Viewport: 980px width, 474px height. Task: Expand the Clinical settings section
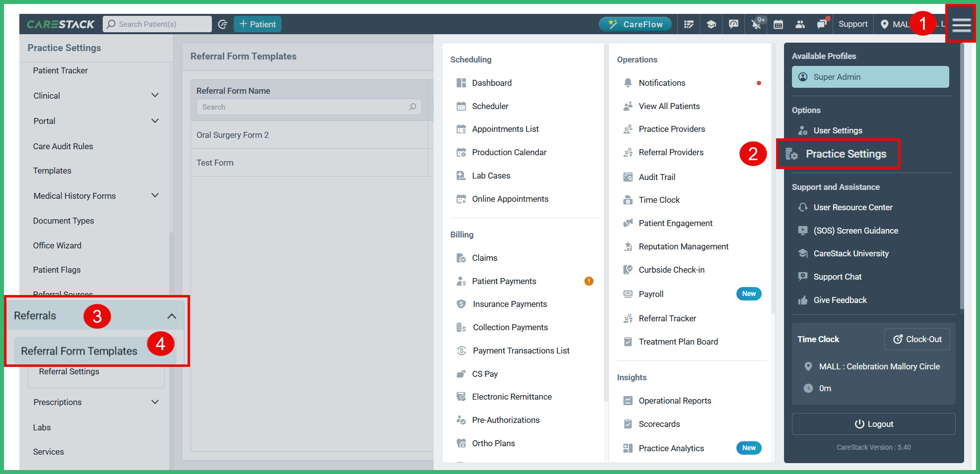(155, 95)
